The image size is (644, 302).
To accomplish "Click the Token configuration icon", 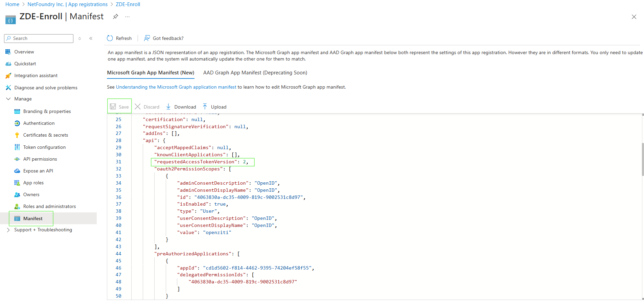I will 17,147.
